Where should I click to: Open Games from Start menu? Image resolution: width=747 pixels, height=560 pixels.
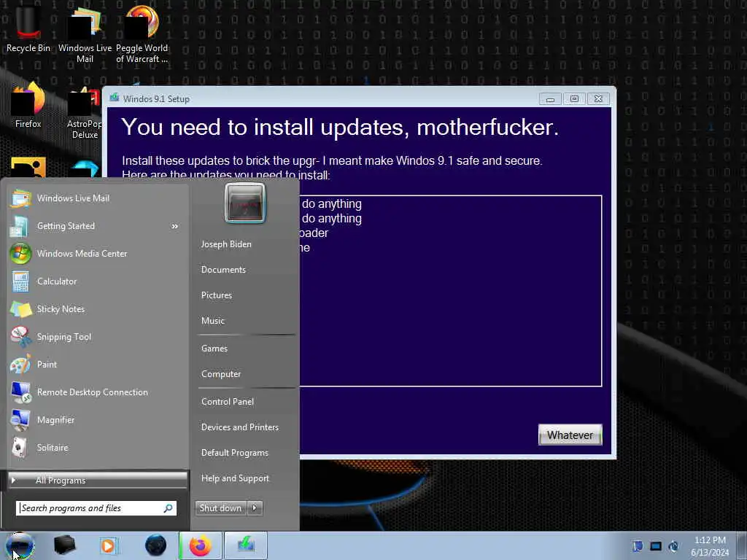214,349
